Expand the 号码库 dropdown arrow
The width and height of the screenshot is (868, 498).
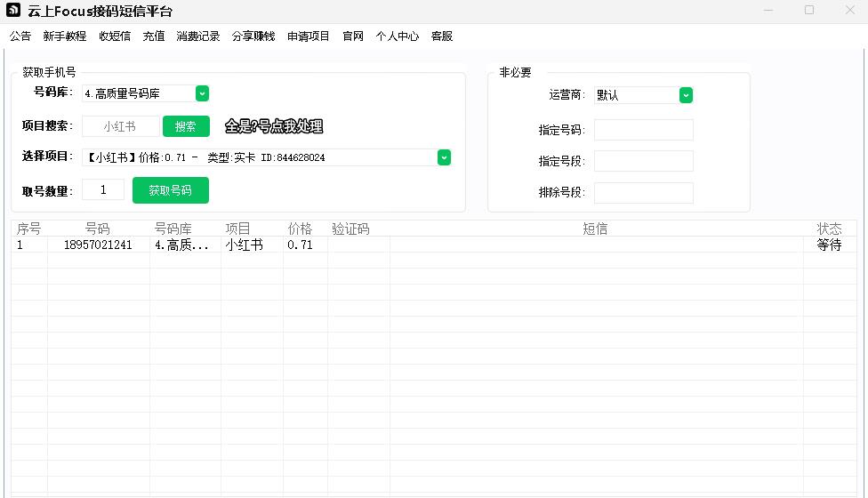point(202,93)
